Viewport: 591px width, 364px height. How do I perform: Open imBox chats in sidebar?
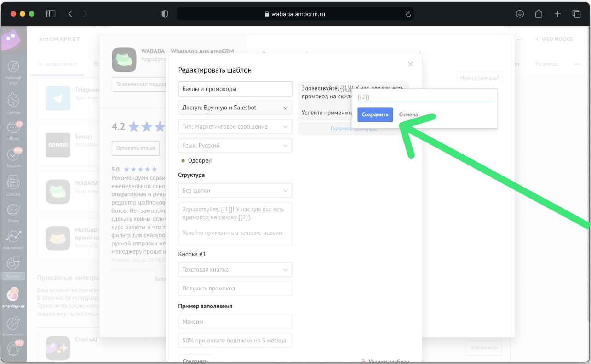[x=13, y=131]
